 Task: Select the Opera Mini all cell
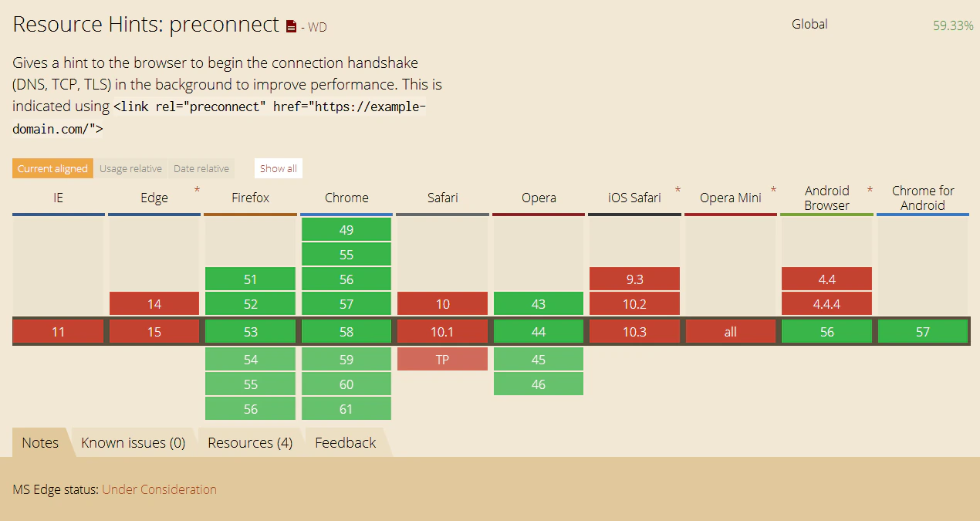pos(731,332)
